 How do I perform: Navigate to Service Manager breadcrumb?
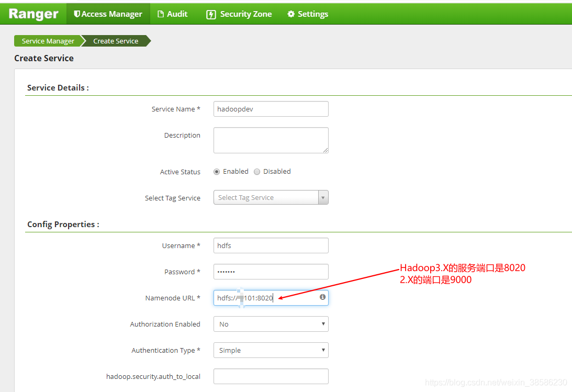[x=48, y=41]
